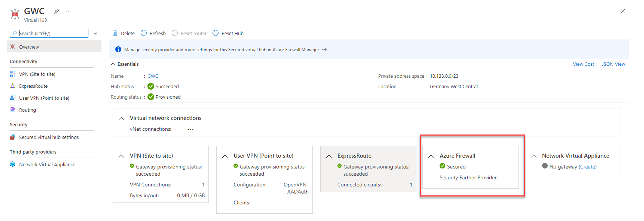
Task: Click the Reset Hub icon
Action: point(215,33)
